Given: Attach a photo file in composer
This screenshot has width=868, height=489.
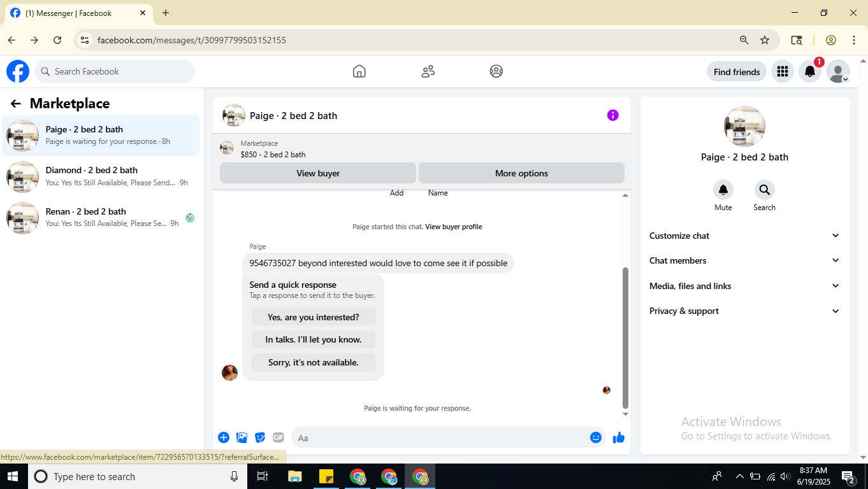Looking at the screenshot, I should pyautogui.click(x=242, y=437).
